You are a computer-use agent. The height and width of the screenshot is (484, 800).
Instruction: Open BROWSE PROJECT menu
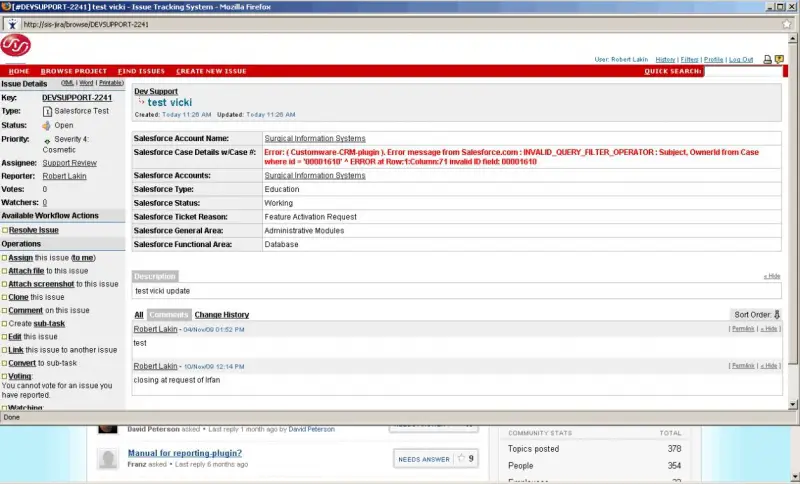(x=74, y=71)
